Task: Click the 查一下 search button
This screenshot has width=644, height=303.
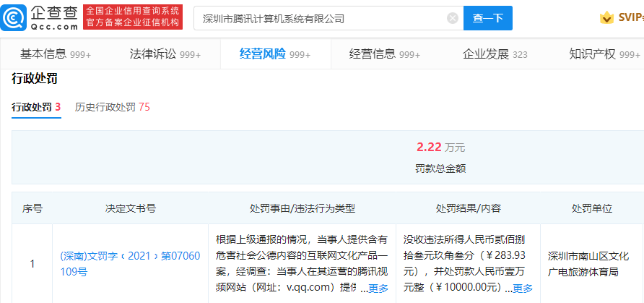Action: click(487, 18)
